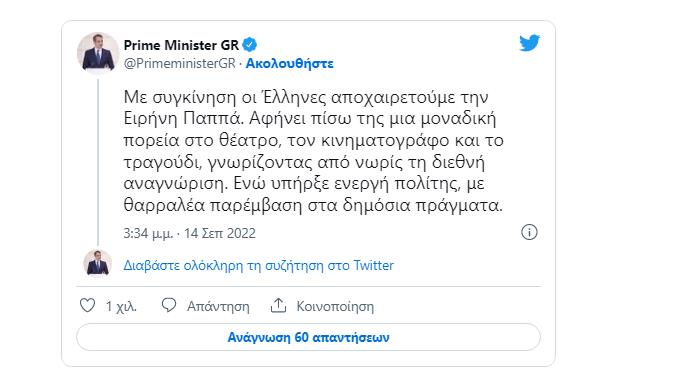Click small avatar beside thread link
Image resolution: width=674 pixels, height=384 pixels.
pyautogui.click(x=98, y=263)
